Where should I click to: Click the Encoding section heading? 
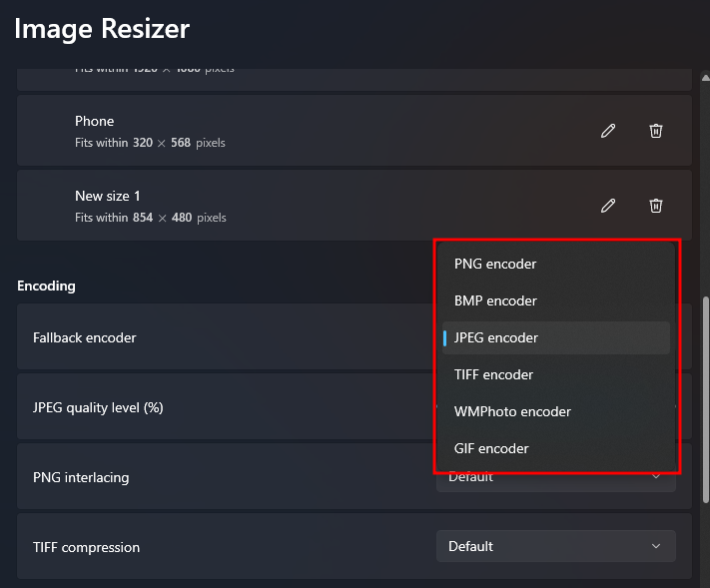[46, 287]
